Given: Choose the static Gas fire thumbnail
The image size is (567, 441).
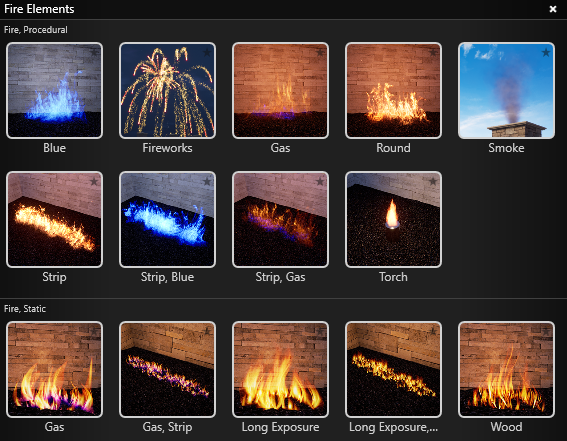Looking at the screenshot, I should pos(55,369).
